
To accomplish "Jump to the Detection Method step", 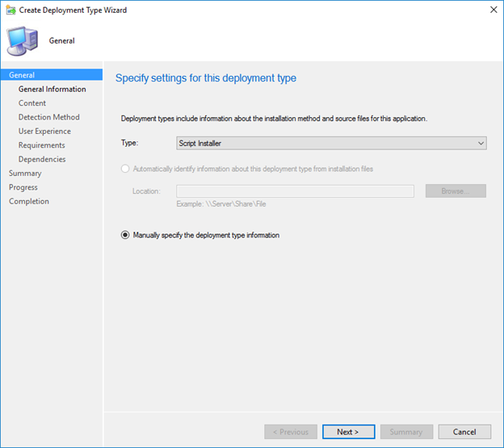I will (x=48, y=117).
